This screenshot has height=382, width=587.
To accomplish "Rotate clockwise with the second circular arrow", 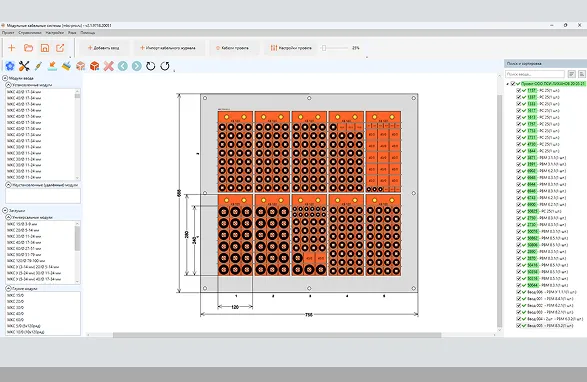I will [165, 66].
